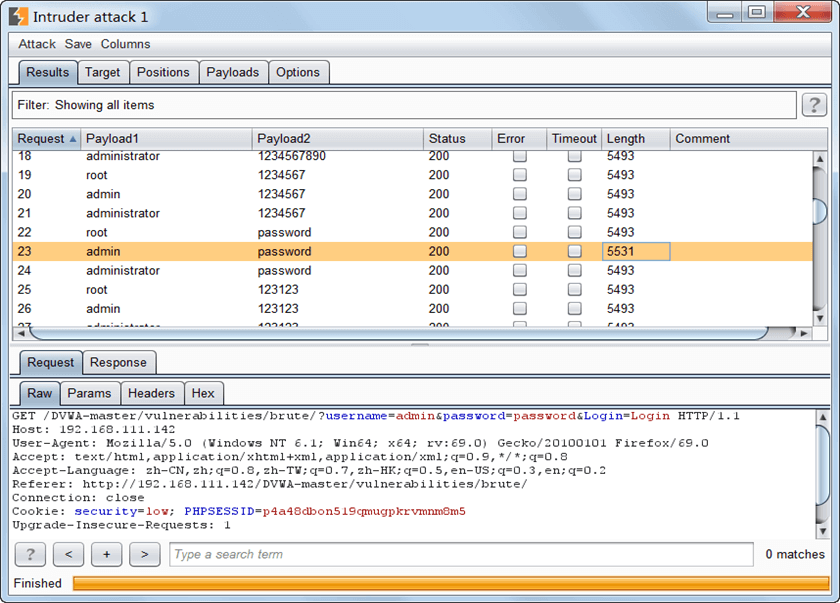Viewport: 840px width, 603px height.
Task: Select row 21 administrator payload
Action: tap(412, 213)
